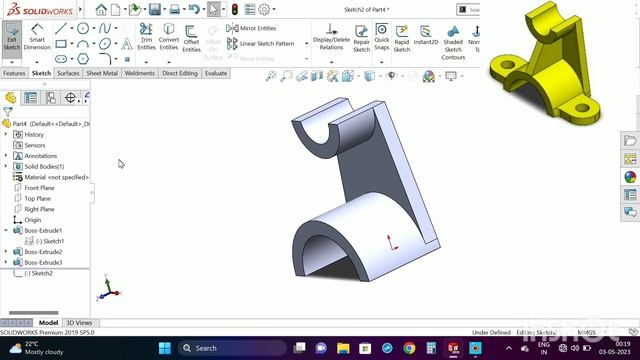The width and height of the screenshot is (640, 360).
Task: Select the Circle sketch tool
Action: (x=83, y=28)
